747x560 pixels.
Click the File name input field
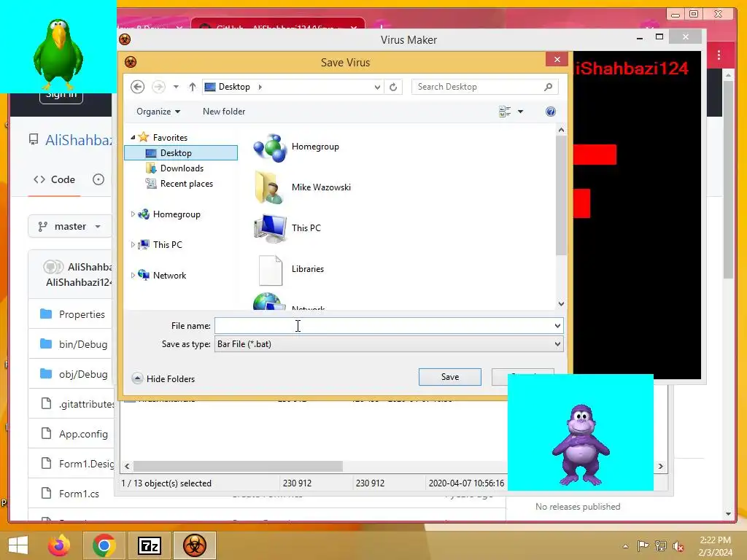(384, 326)
